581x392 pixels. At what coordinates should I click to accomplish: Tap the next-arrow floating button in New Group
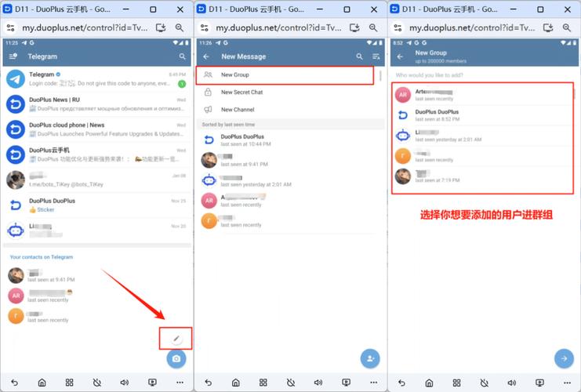tap(564, 358)
